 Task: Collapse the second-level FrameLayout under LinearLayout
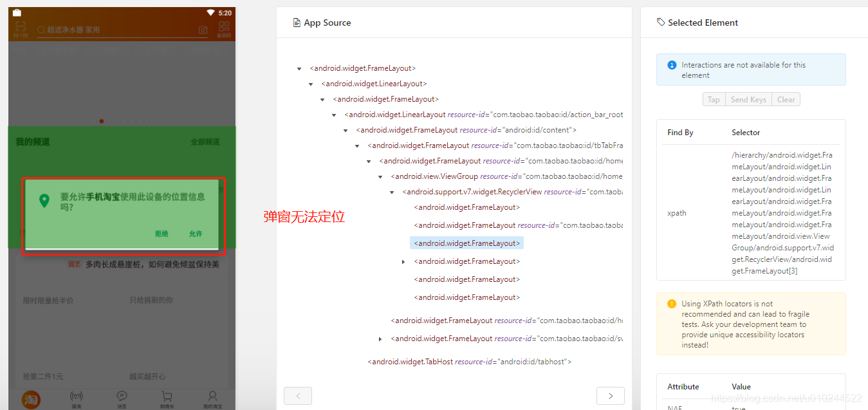[x=322, y=99]
